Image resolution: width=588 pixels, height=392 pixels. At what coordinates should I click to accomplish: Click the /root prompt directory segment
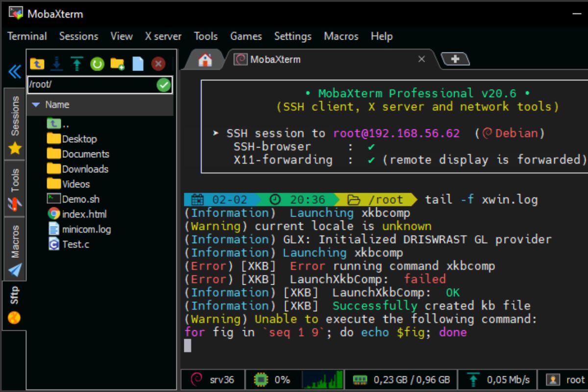[377, 199]
